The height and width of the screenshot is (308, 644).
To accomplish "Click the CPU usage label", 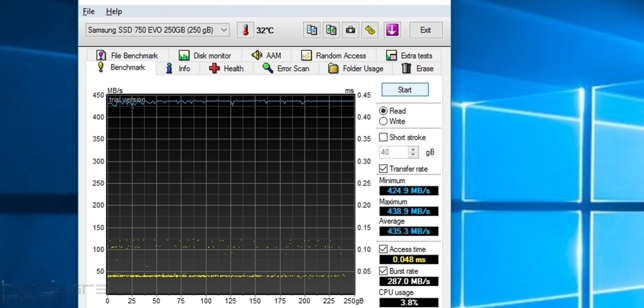I will [x=396, y=292].
